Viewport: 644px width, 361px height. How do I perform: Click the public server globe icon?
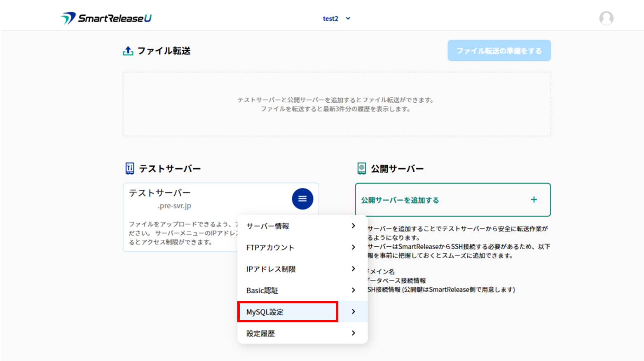[x=361, y=168]
